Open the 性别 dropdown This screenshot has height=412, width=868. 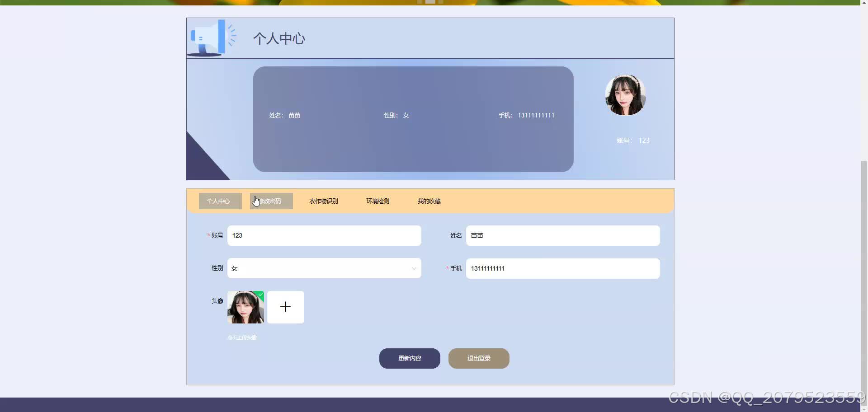(324, 268)
